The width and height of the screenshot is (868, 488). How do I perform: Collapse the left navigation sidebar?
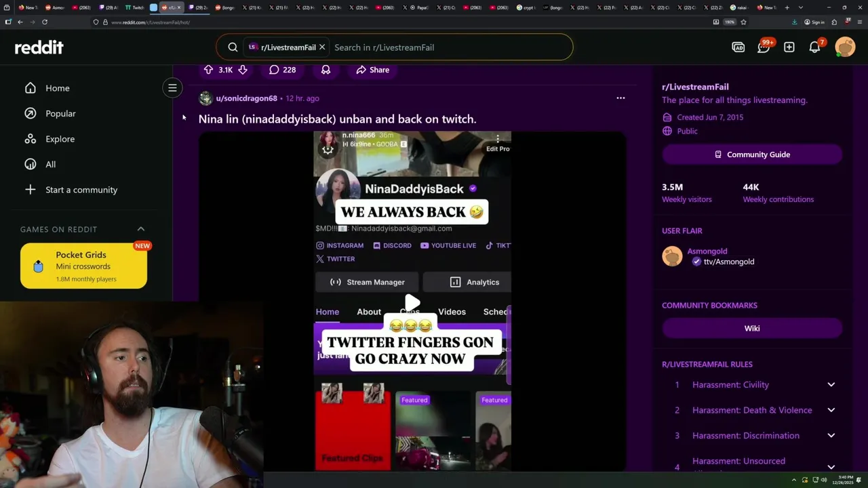[x=172, y=88]
